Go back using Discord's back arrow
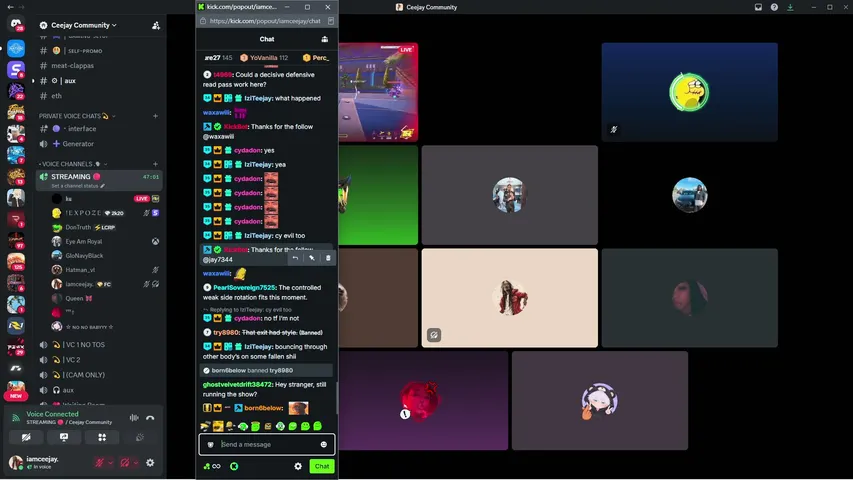The image size is (853, 480). (x=10, y=7)
